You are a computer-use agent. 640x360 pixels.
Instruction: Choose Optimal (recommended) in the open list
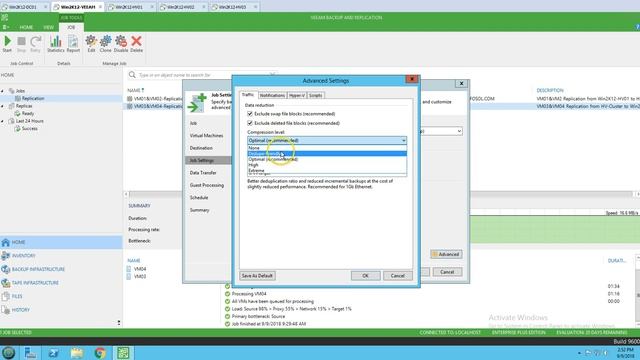327,159
